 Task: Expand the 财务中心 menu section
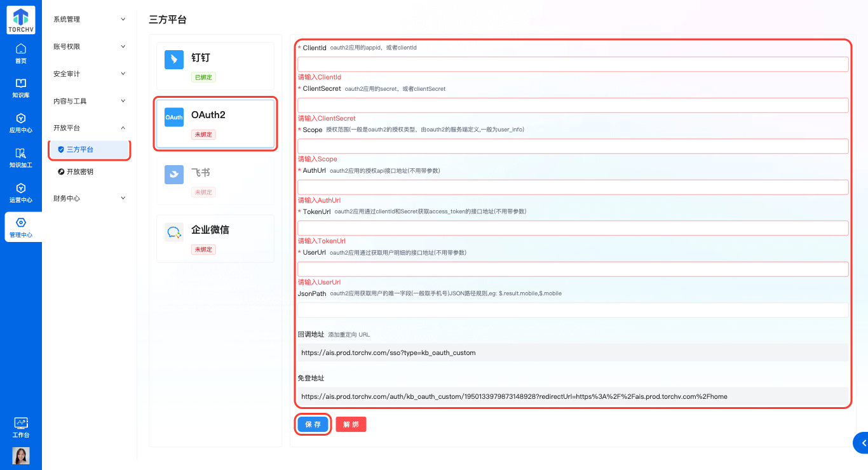click(89, 198)
